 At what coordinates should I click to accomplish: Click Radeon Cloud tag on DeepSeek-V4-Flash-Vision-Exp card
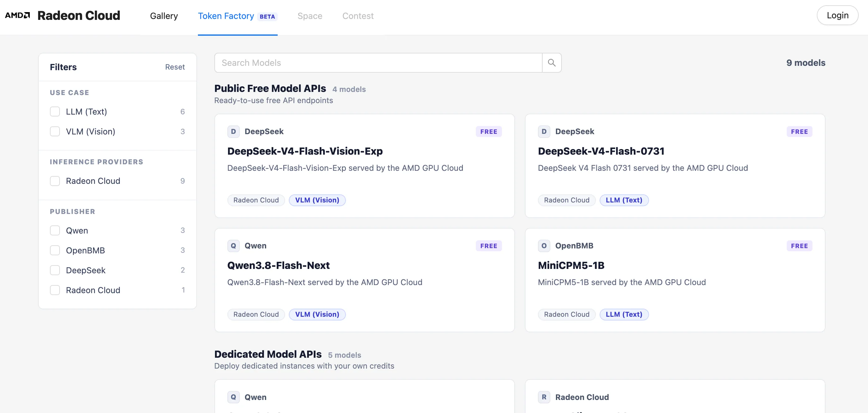[256, 200]
